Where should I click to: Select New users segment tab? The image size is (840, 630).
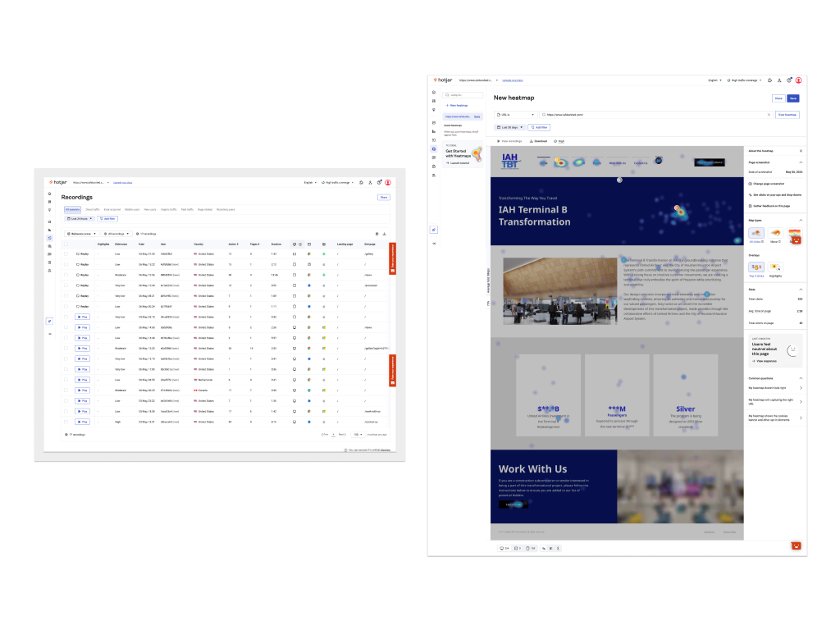(150, 209)
